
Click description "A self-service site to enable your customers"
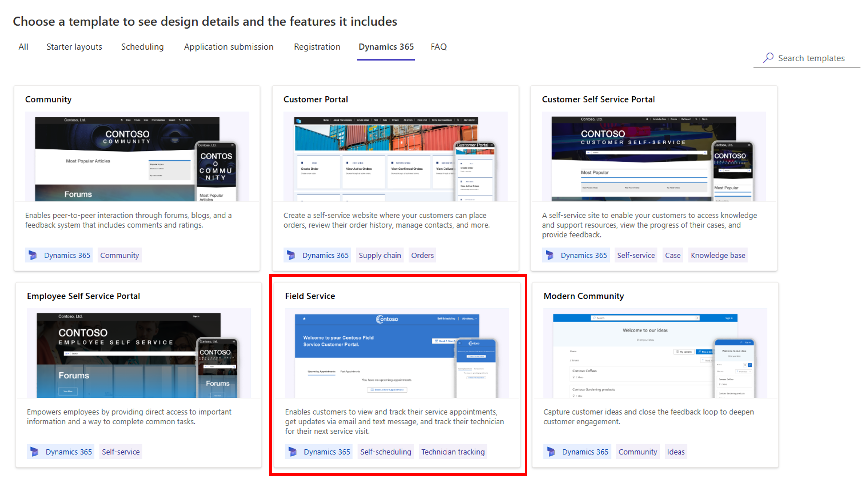649,225
